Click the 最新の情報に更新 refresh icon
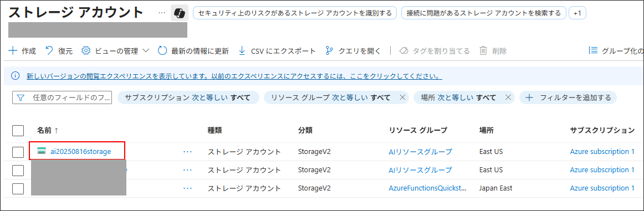 [x=162, y=51]
